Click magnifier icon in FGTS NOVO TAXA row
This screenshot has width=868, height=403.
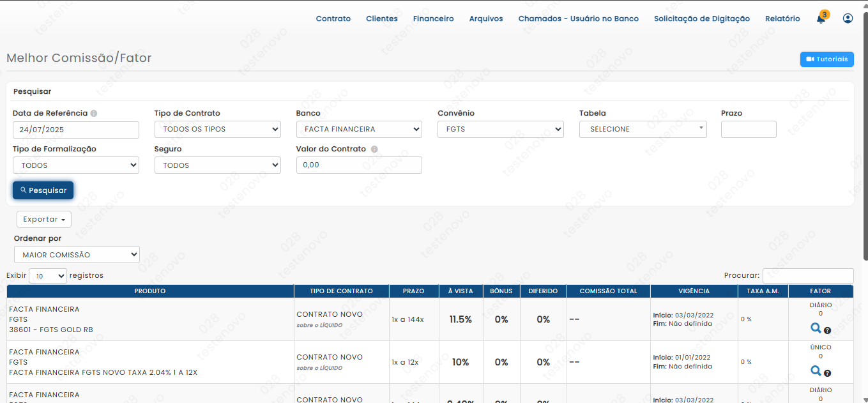coord(816,370)
